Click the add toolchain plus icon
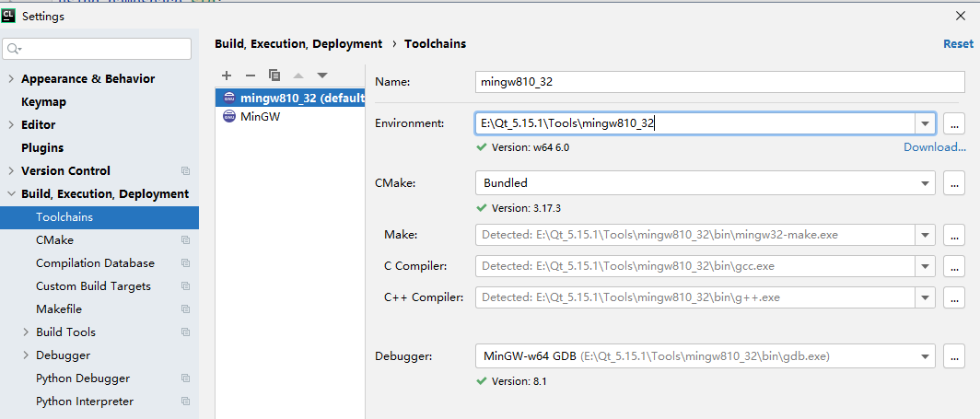Image resolution: width=980 pixels, height=419 pixels. [227, 76]
